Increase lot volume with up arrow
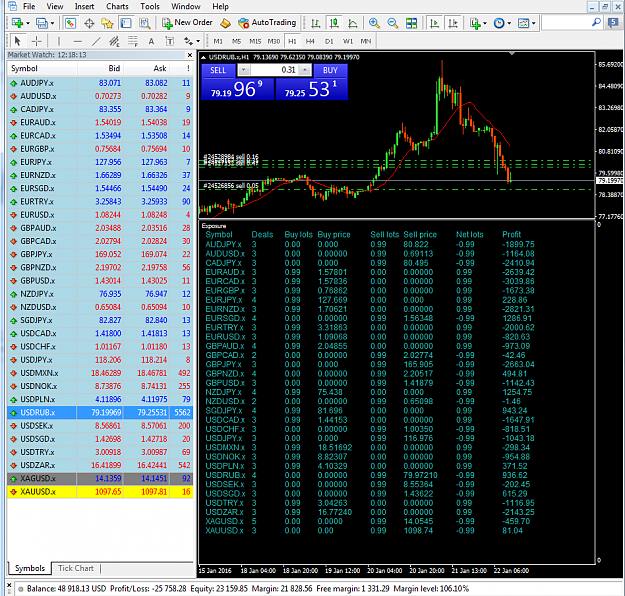 click(305, 71)
